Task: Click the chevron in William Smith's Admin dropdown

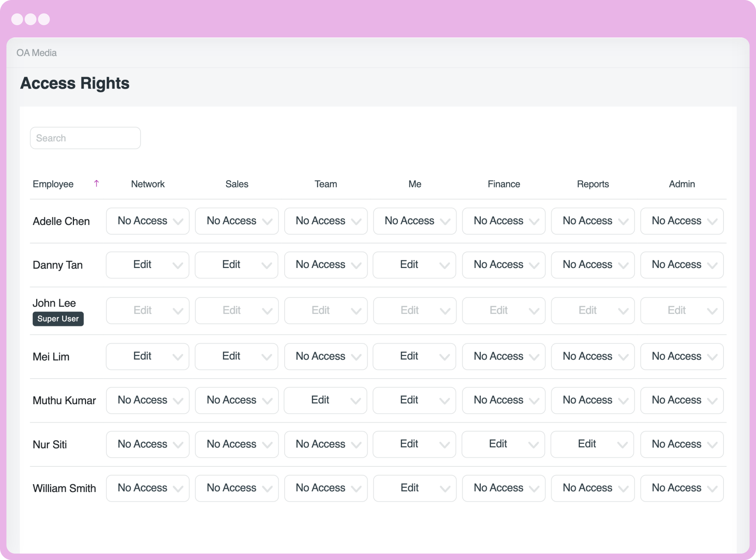Action: pyautogui.click(x=712, y=489)
